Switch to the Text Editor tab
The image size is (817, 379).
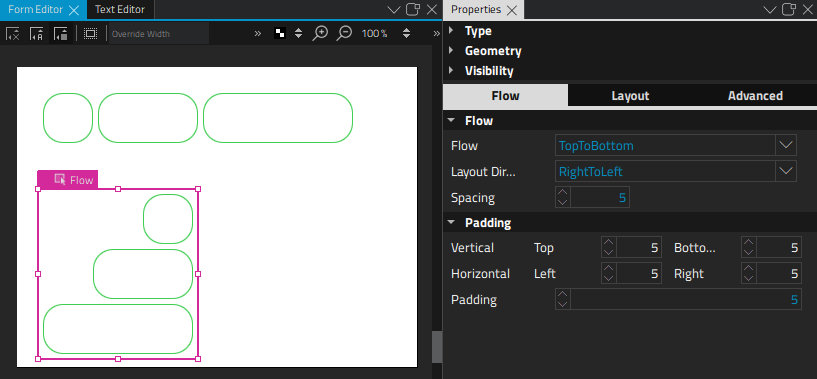point(120,9)
